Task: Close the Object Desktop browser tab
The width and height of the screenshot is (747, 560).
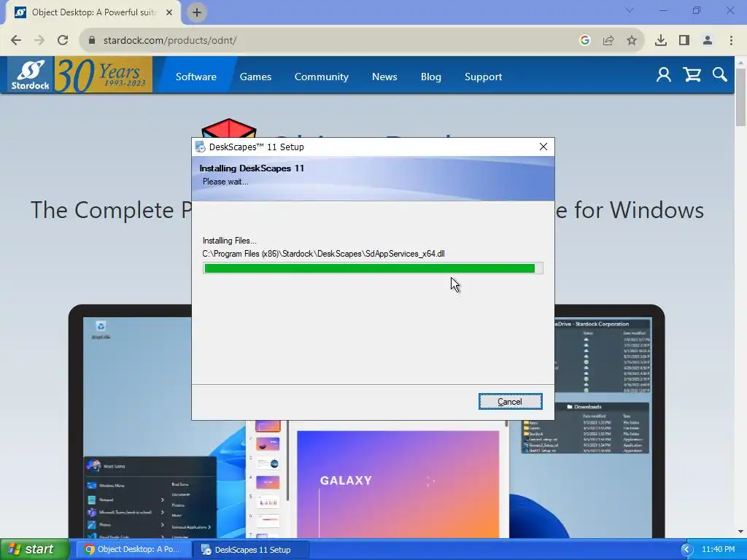Action: [169, 12]
